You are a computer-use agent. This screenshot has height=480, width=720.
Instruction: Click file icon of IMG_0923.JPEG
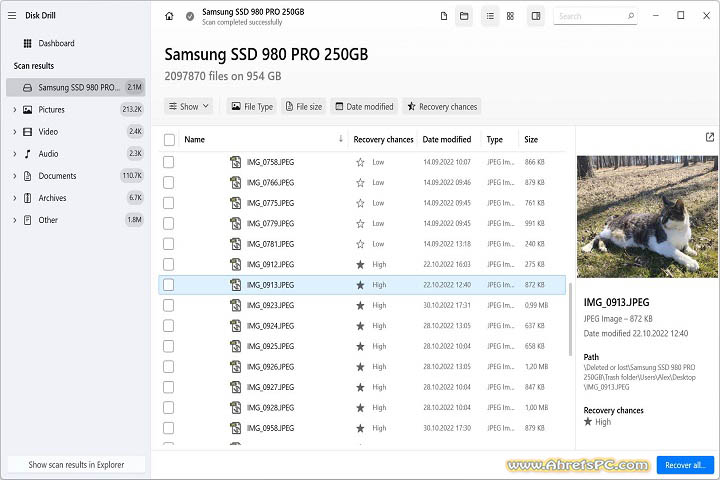236,305
